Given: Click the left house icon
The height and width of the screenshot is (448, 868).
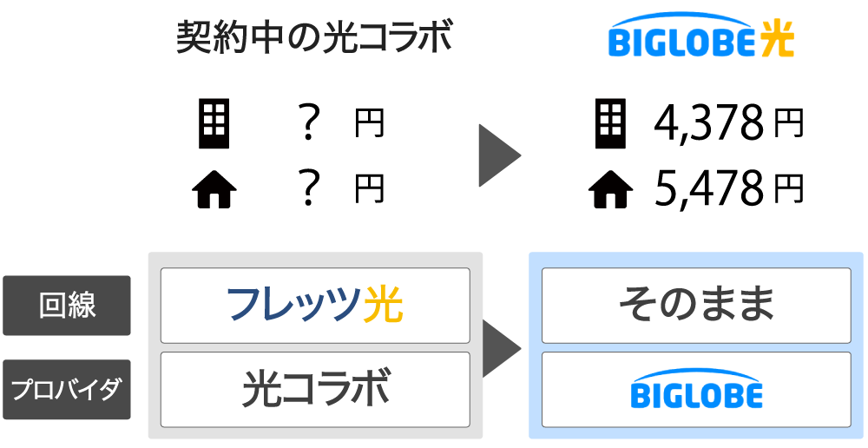Looking at the screenshot, I should point(214,190).
